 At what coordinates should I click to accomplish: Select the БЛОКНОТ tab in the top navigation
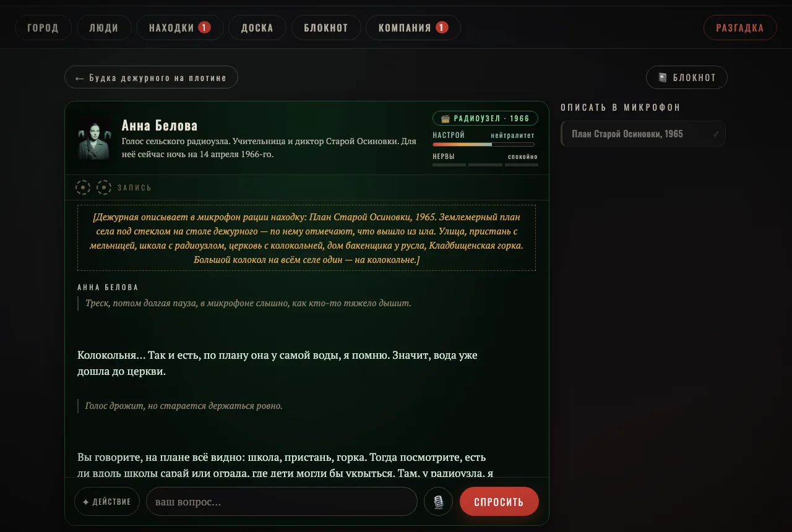click(326, 28)
